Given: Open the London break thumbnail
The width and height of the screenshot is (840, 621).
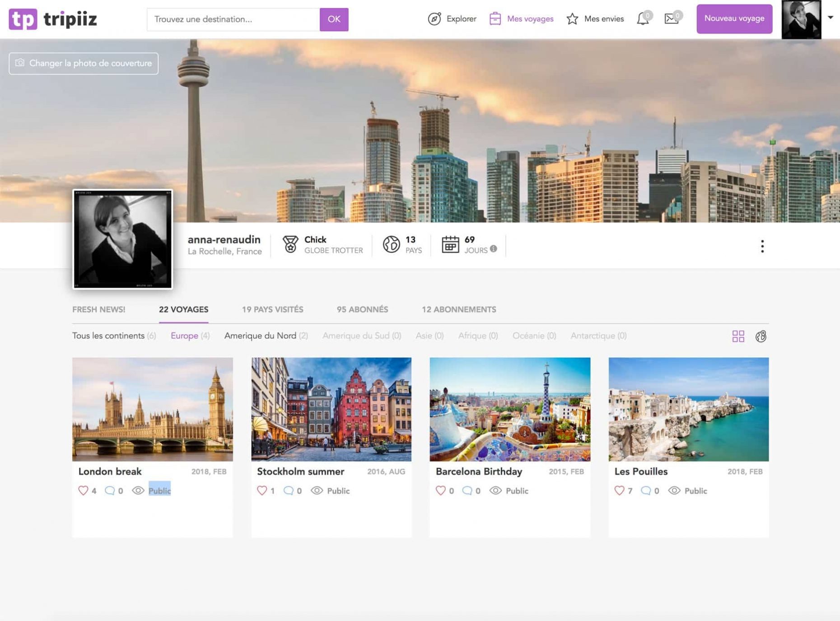Looking at the screenshot, I should (153, 409).
